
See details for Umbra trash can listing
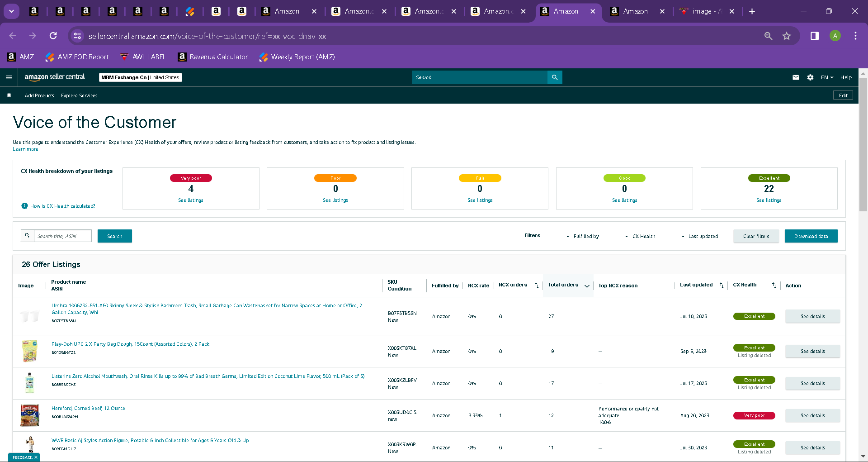[813, 316]
